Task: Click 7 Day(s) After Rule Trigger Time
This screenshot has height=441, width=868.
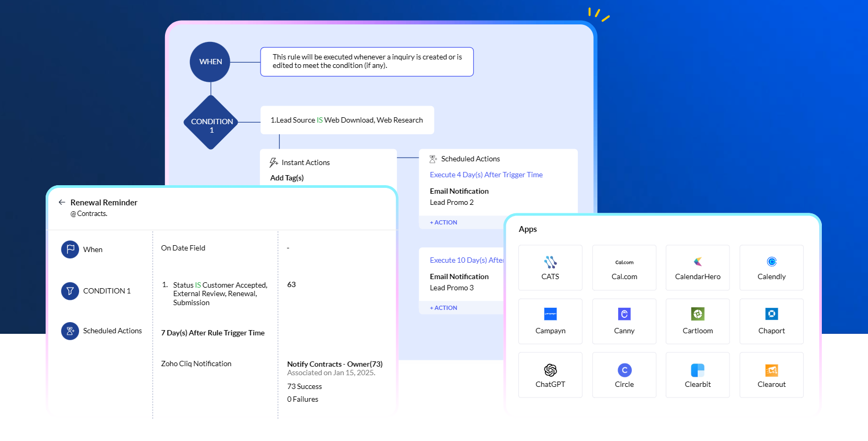Action: (x=213, y=333)
